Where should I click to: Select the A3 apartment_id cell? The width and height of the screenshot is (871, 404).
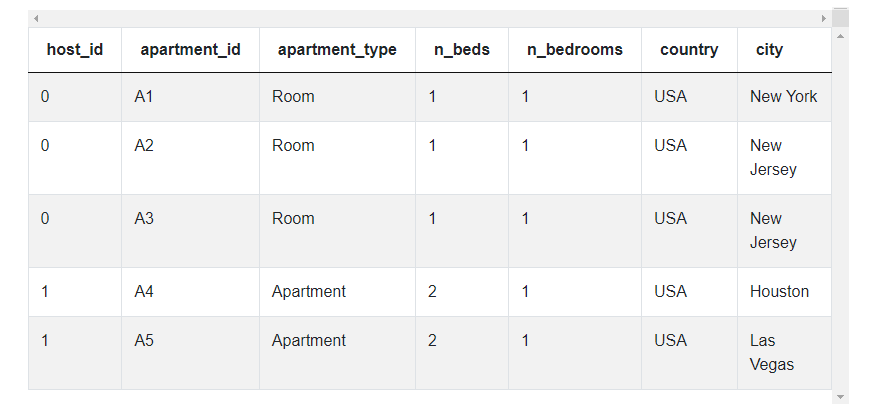click(x=144, y=219)
